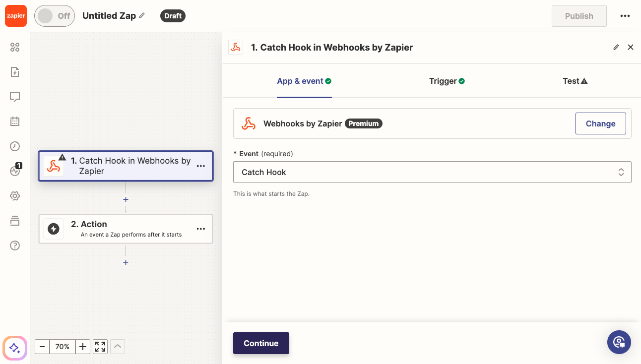
Task: Click the pencil icon to rename the step
Action: tap(616, 47)
